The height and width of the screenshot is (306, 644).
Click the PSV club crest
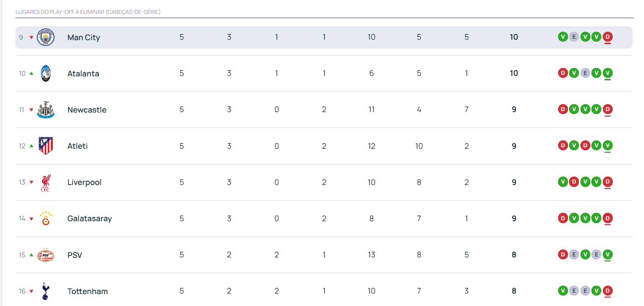point(46,255)
